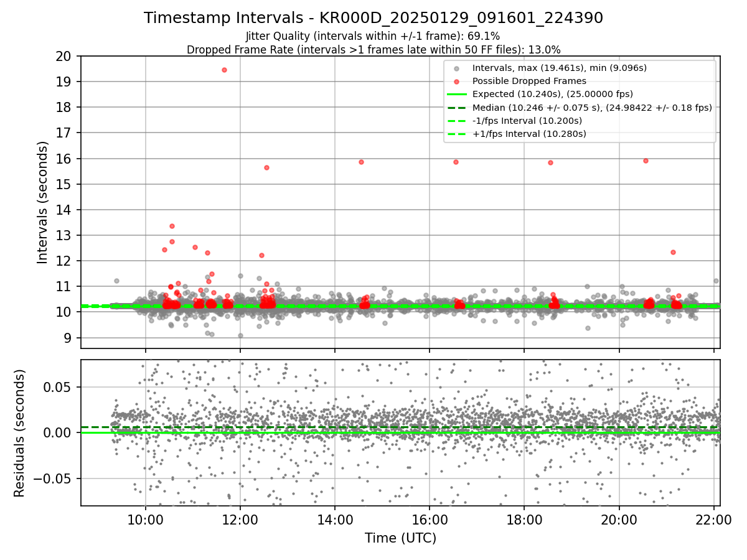Click the 'Dropped Frame Rate' 13.0% subtitle line
This screenshot has width=747, height=560.
coord(374,49)
